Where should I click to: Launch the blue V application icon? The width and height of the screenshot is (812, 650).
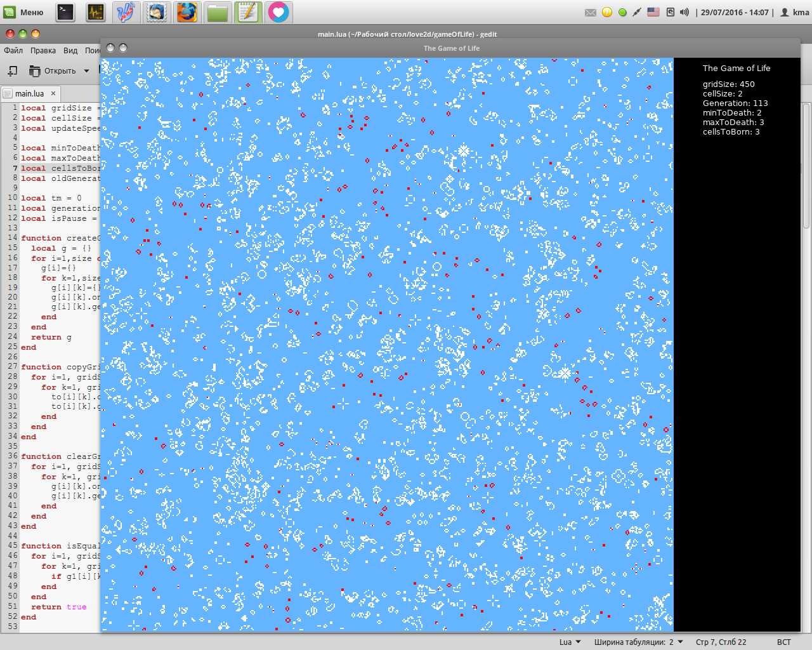[126, 12]
